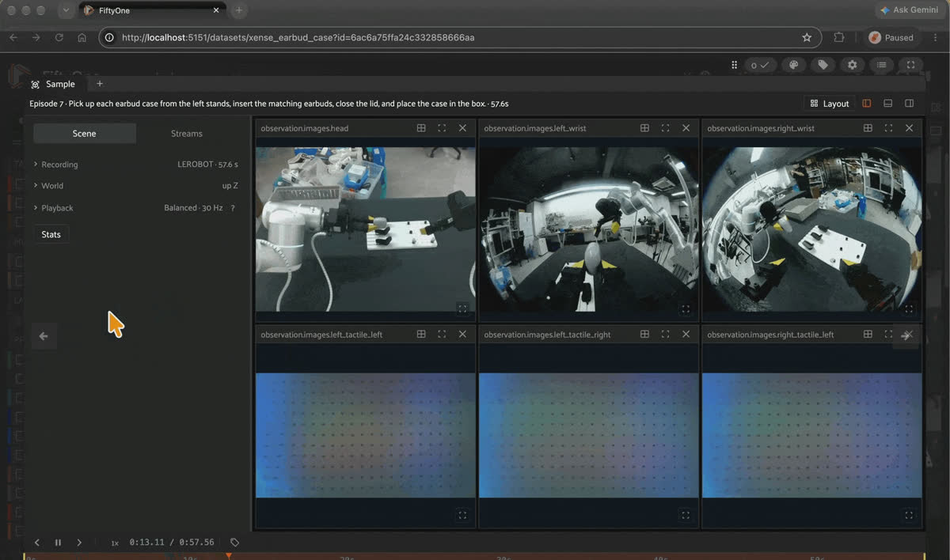The image size is (950, 560).
Task: Click the Paused profile button
Action: click(891, 37)
